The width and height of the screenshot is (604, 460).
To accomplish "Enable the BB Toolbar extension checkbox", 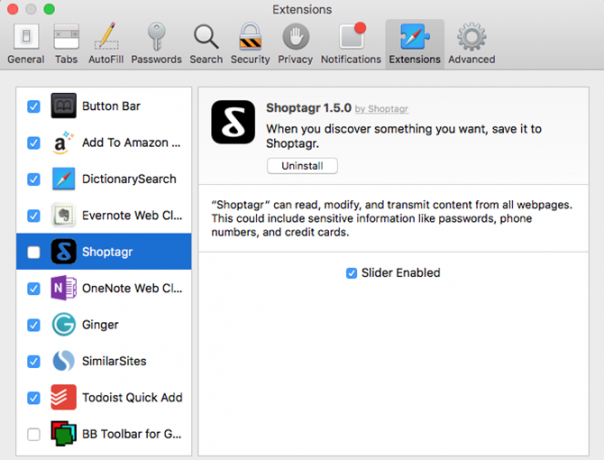I will [x=34, y=434].
